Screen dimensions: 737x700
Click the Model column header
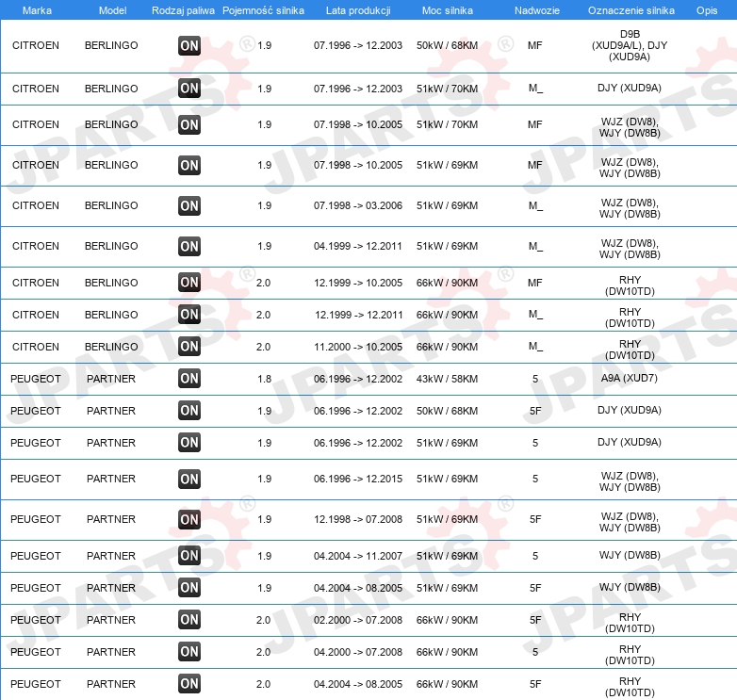point(112,10)
